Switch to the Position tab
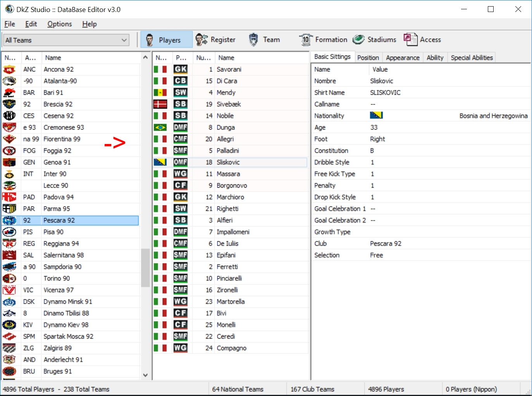532x396 pixels. (368, 58)
